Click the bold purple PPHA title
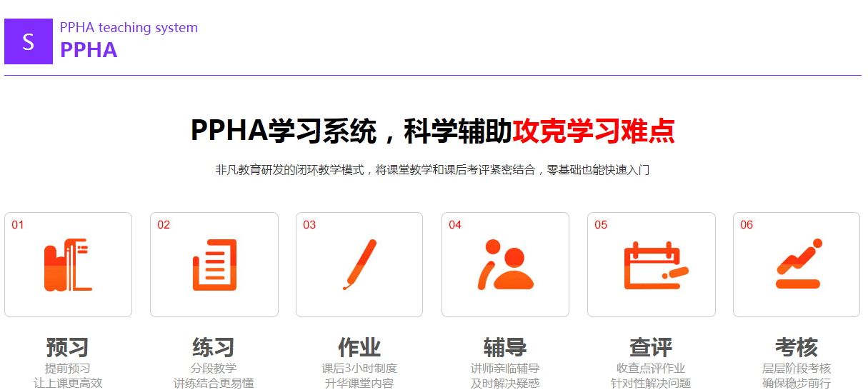The height and width of the screenshot is (390, 868). tap(89, 50)
